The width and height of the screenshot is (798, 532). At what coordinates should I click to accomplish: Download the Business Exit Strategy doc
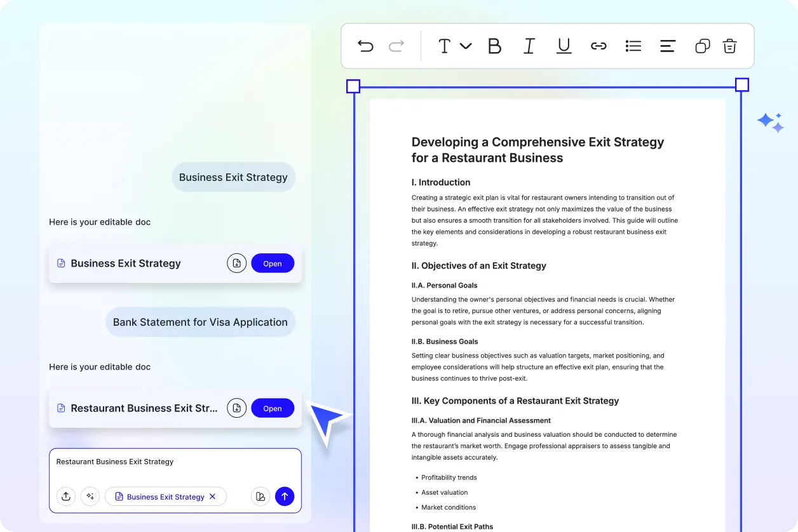pyautogui.click(x=236, y=263)
